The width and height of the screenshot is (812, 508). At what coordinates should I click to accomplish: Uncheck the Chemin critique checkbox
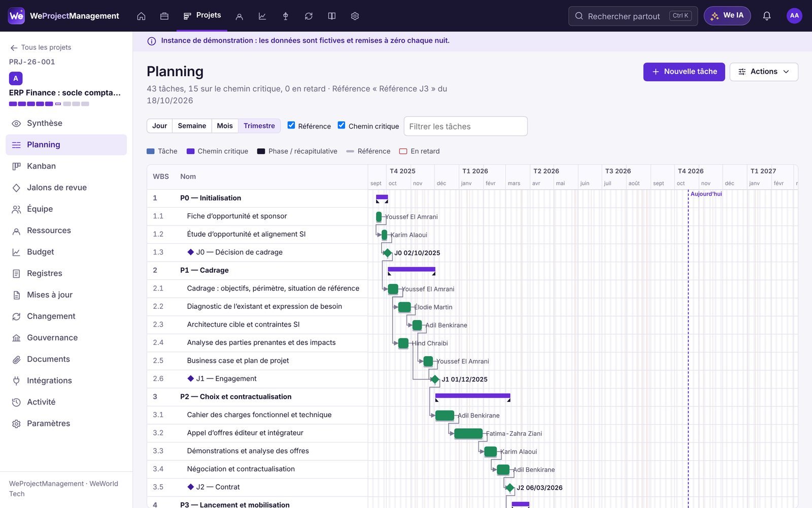(342, 125)
